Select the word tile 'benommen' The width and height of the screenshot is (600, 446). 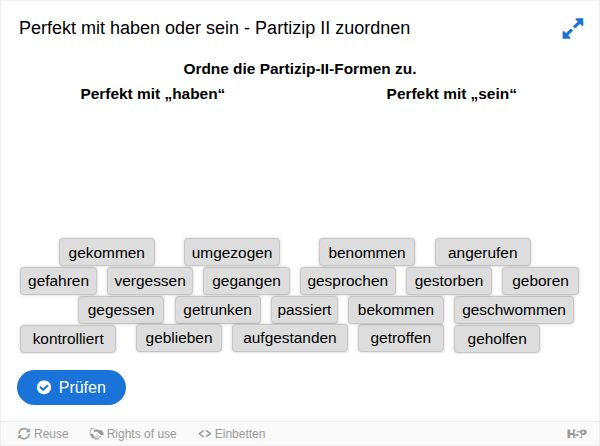pyautogui.click(x=367, y=252)
